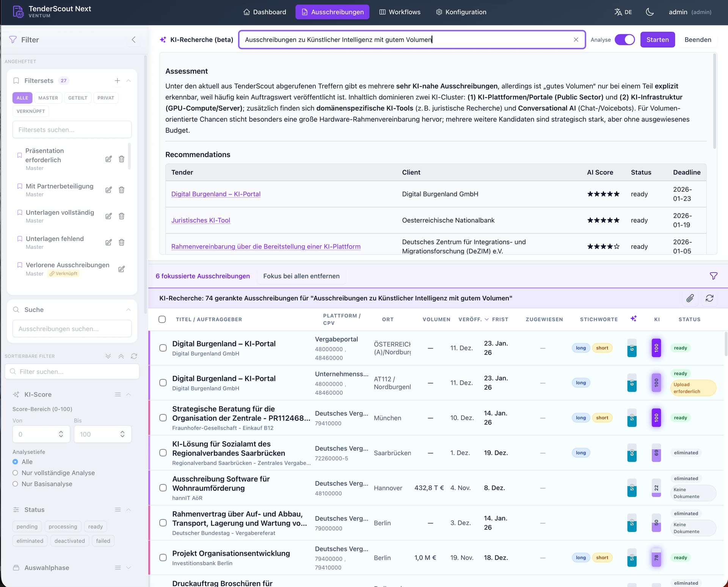Turn off the Analyse switch
The image size is (728, 587).
[x=624, y=39]
